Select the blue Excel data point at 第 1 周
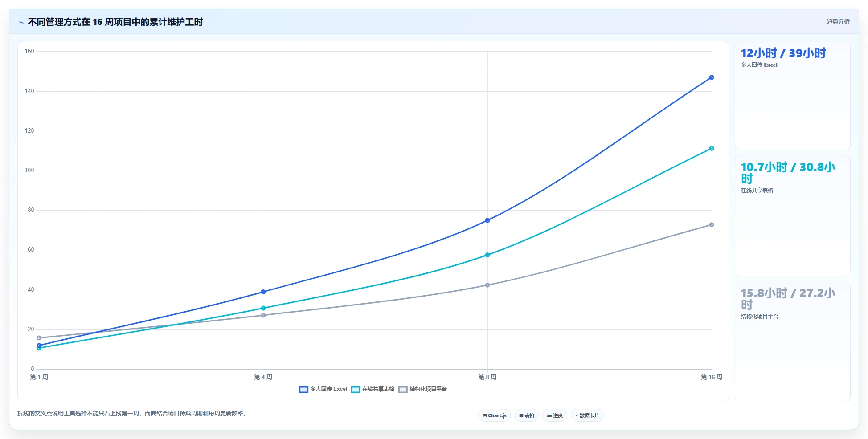The image size is (868, 439). click(39, 346)
